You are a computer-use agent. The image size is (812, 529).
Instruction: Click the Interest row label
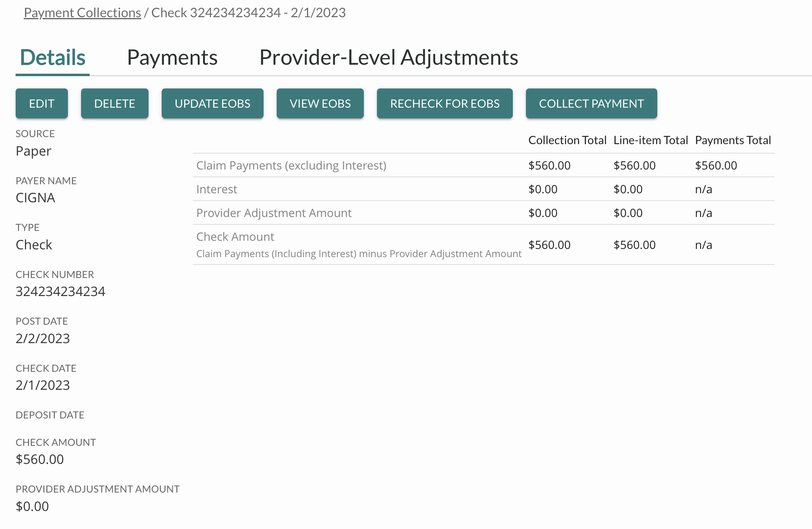217,189
